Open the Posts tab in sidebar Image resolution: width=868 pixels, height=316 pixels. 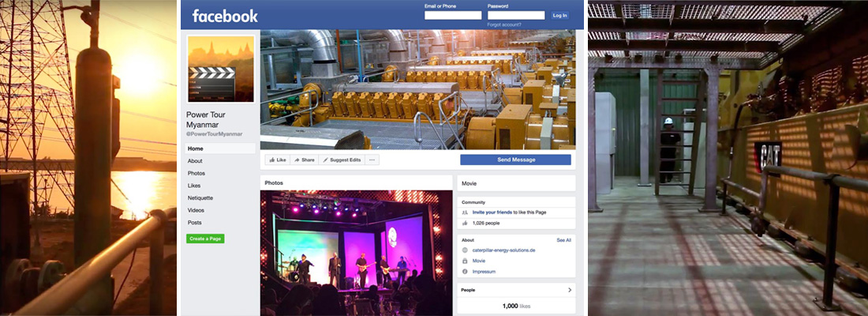click(194, 222)
